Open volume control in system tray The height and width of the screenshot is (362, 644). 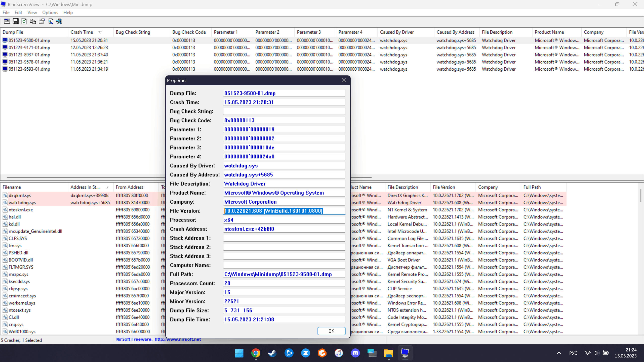point(596,353)
